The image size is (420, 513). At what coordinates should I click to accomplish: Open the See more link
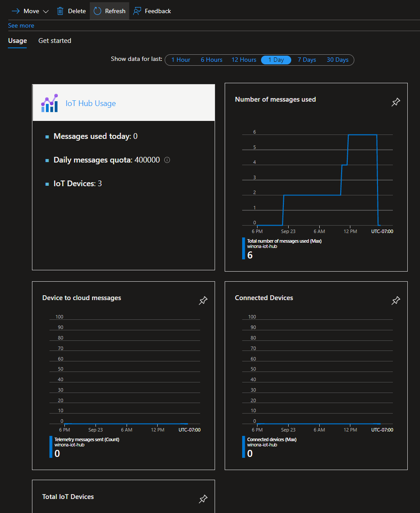[21, 25]
